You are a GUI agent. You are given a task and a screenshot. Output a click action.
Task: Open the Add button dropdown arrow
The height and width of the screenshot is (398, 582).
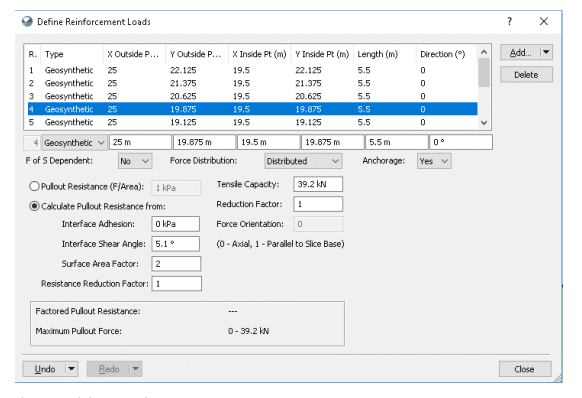point(546,53)
